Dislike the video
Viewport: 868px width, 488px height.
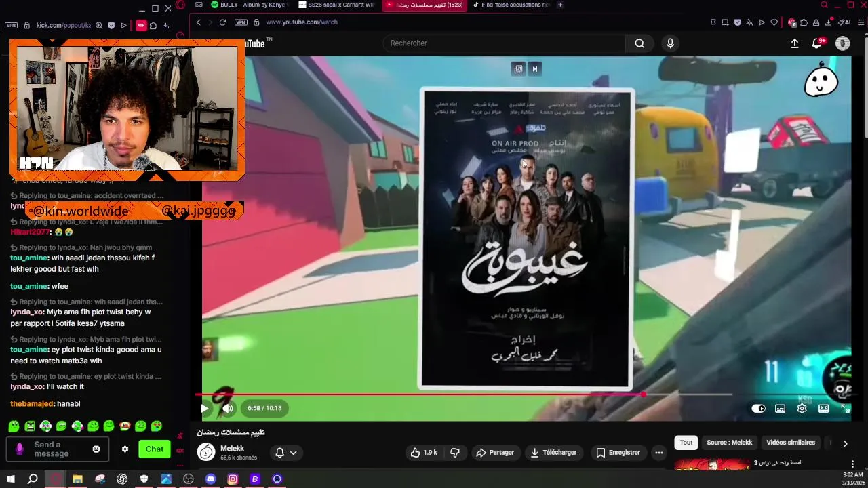[455, 453]
